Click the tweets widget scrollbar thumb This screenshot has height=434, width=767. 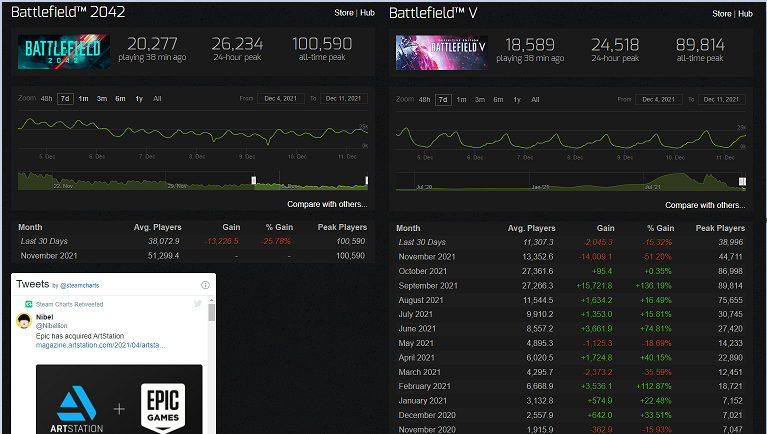pyautogui.click(x=211, y=312)
